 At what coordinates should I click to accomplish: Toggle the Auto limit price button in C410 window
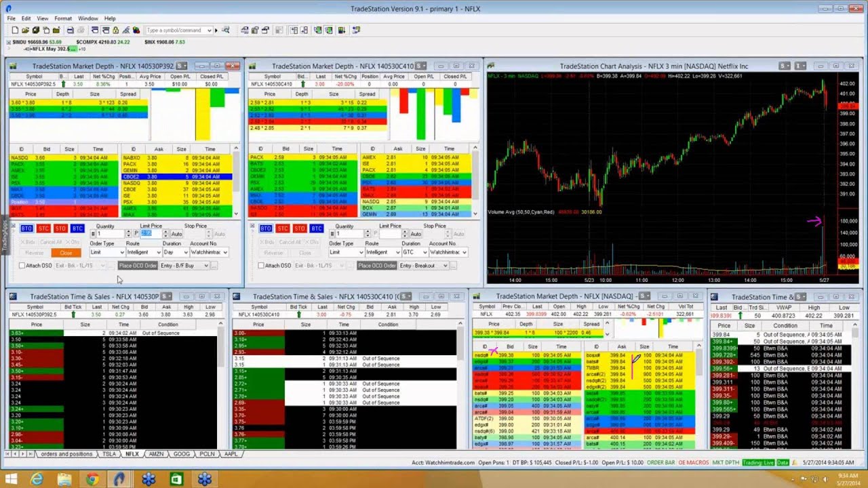[x=416, y=234]
